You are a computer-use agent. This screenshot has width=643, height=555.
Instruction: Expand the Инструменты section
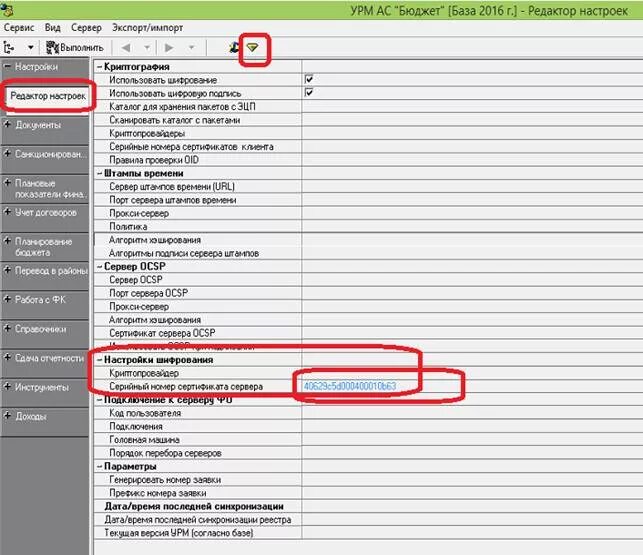click(7, 386)
